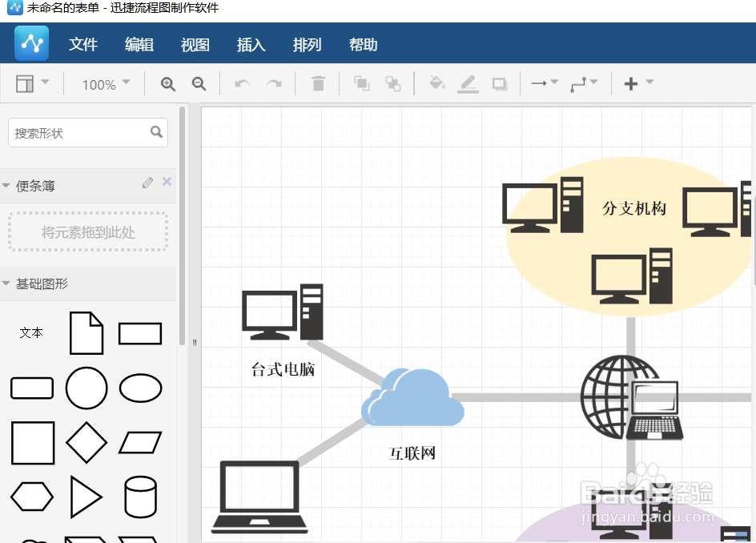Click the Delete trash can icon
756x543 pixels.
tap(318, 82)
